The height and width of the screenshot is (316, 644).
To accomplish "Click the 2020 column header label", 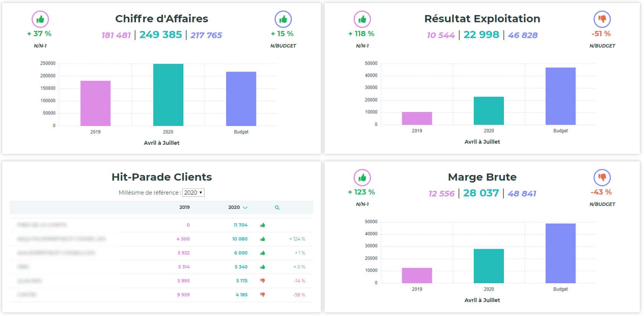I will (233, 207).
